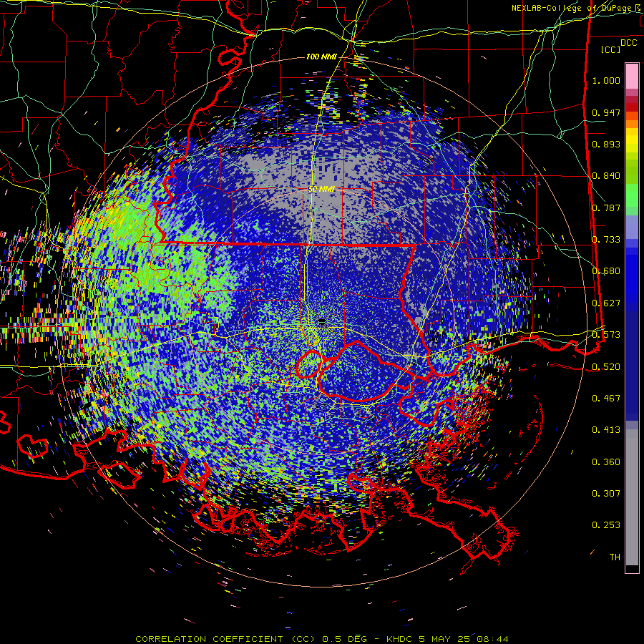Click the 0.947 scale label

click(606, 112)
